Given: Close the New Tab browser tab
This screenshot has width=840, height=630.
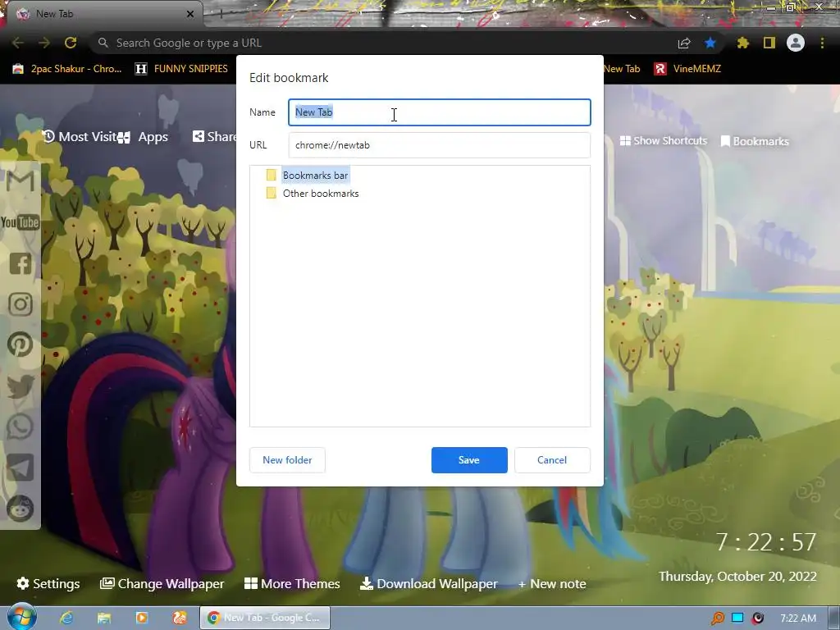Looking at the screenshot, I should tap(190, 14).
